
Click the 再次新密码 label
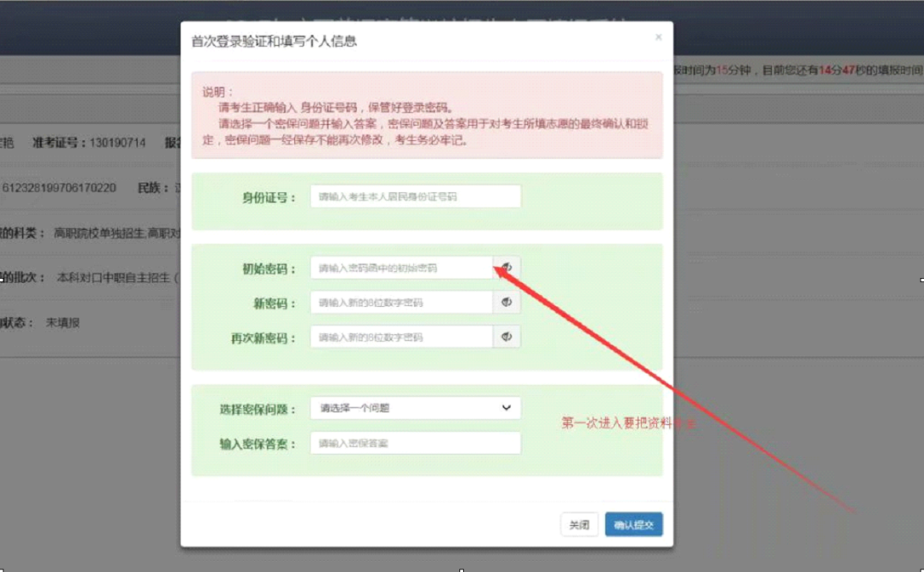[x=263, y=338]
